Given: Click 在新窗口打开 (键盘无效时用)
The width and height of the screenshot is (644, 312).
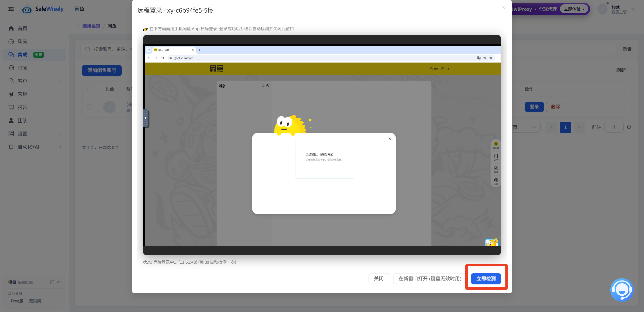Looking at the screenshot, I should click(430, 279).
